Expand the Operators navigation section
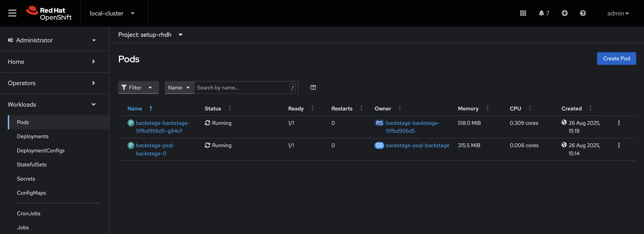644x234 pixels. click(54, 83)
